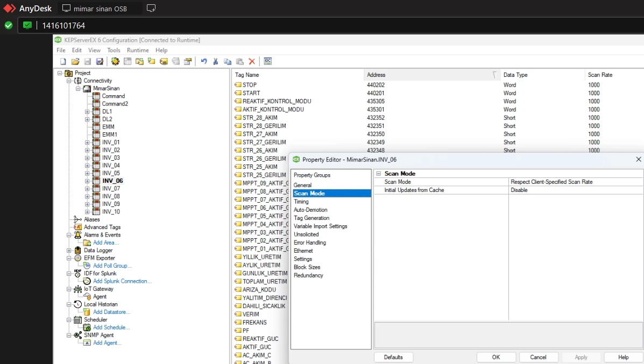Open the View menu
Viewport: 644px width, 364px height.
(94, 50)
